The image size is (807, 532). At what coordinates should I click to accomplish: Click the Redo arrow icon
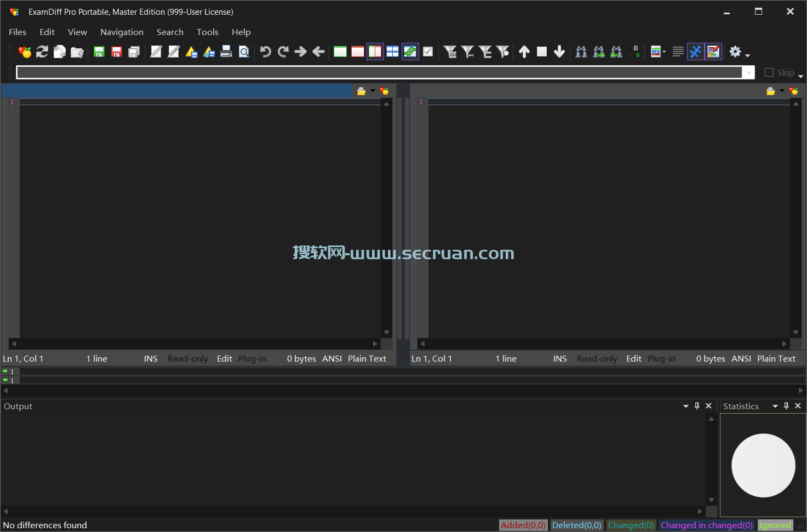pyautogui.click(x=283, y=52)
